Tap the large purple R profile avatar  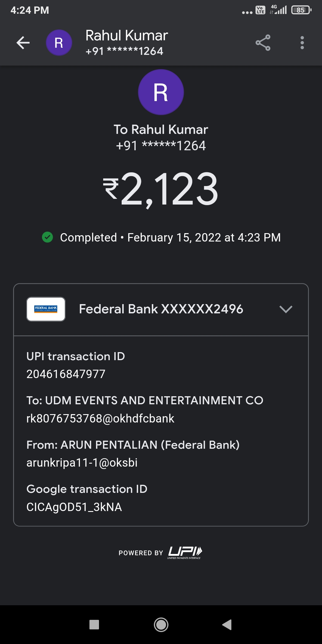[x=161, y=92]
